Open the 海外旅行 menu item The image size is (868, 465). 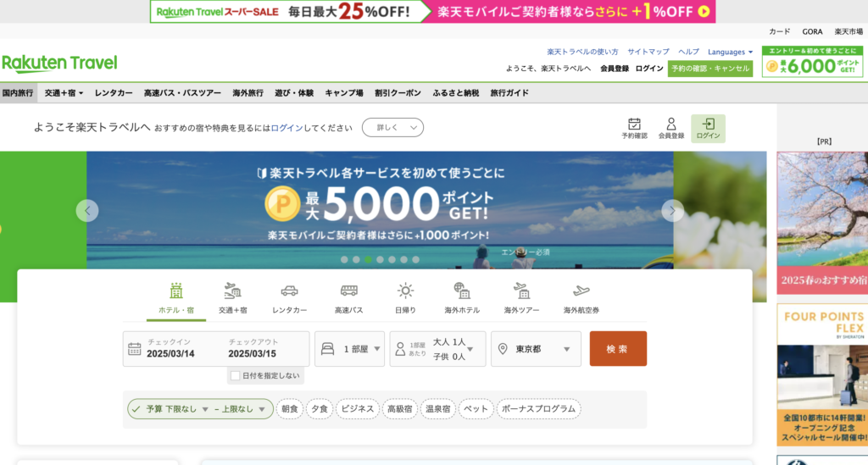(x=248, y=93)
